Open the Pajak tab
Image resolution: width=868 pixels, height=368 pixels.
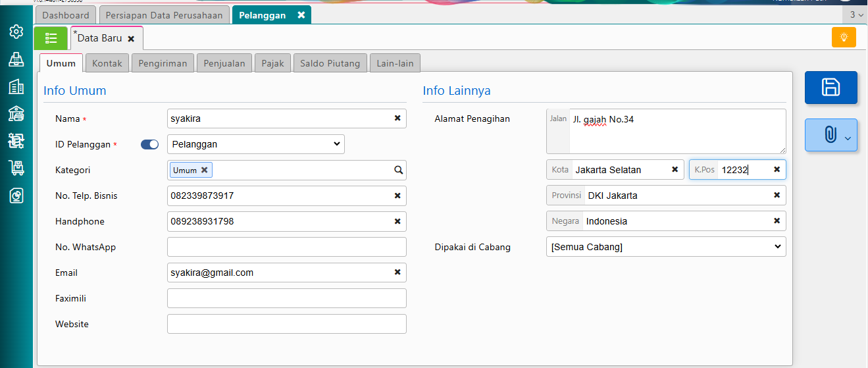(x=272, y=63)
